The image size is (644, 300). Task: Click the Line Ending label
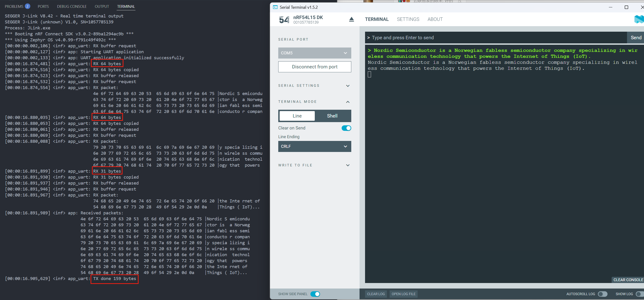pyautogui.click(x=289, y=137)
